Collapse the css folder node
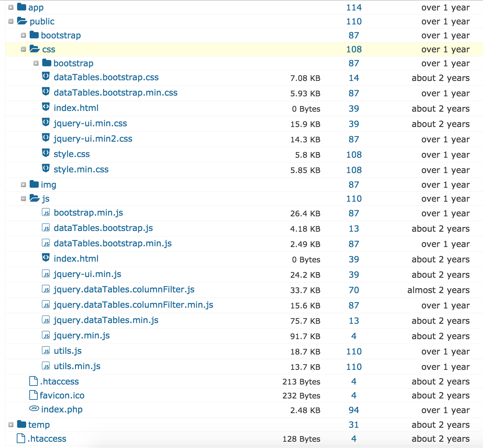 pyautogui.click(x=23, y=49)
